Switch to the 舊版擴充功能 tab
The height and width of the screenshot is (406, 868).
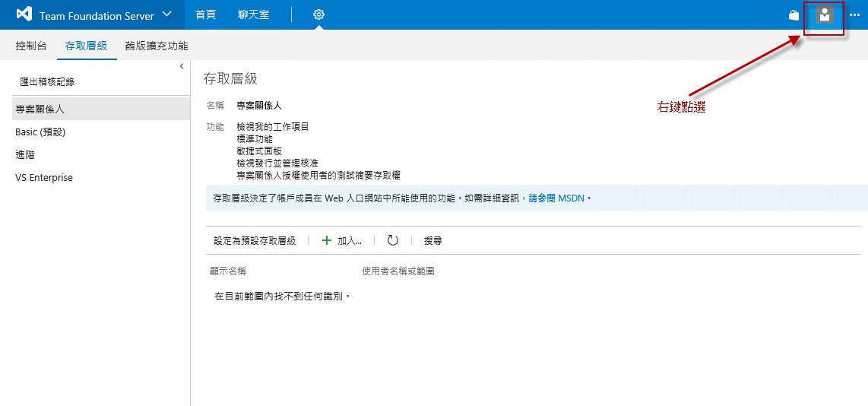157,46
